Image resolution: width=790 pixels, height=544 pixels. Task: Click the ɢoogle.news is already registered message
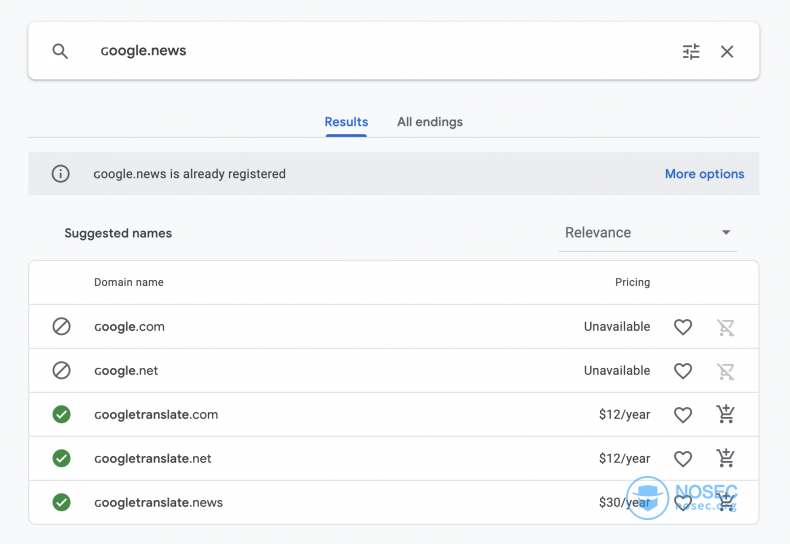pyautogui.click(x=189, y=174)
